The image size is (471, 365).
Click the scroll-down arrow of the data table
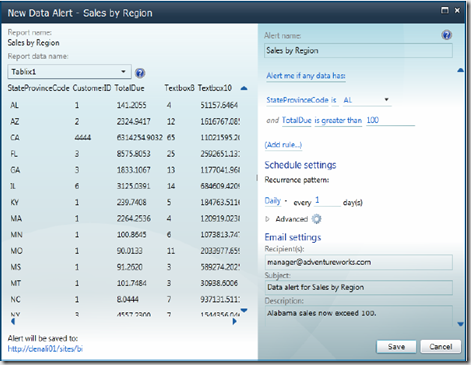tap(244, 311)
